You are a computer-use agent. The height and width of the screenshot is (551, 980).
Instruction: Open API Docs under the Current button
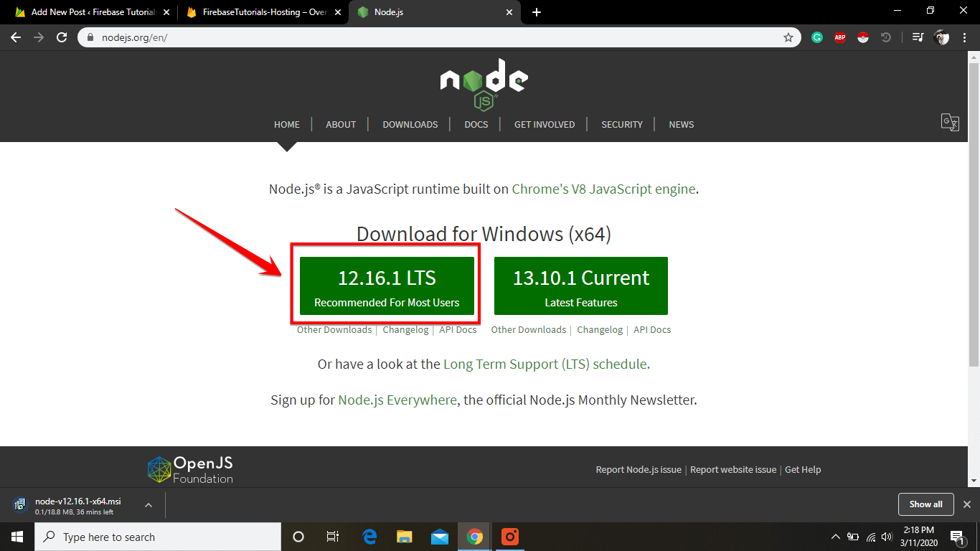coord(652,330)
